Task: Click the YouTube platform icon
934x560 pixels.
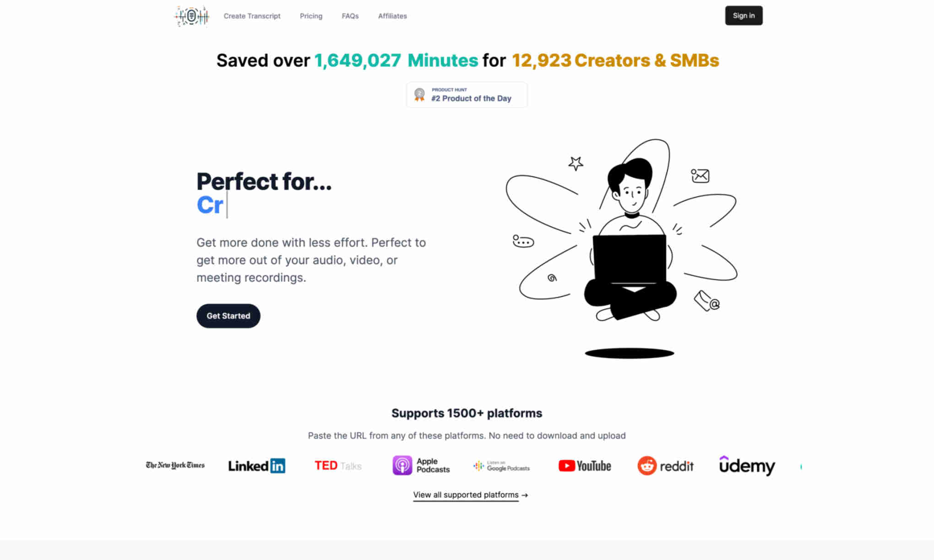Action: click(584, 465)
